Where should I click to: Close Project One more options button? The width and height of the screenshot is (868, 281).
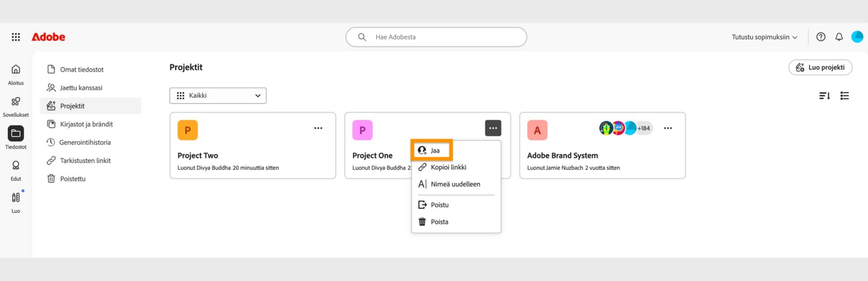pos(493,128)
